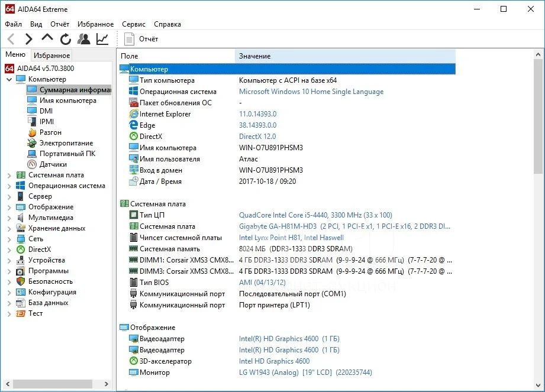
Task: Click the Устройства devices icon in tree
Action: 21,260
